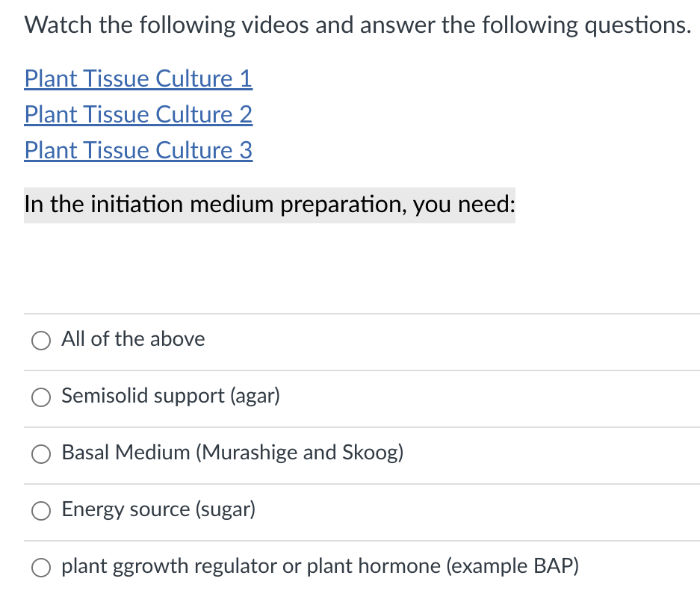The image size is (700, 608).
Task: Select the "All of the above" radio button
Action: [x=40, y=340]
